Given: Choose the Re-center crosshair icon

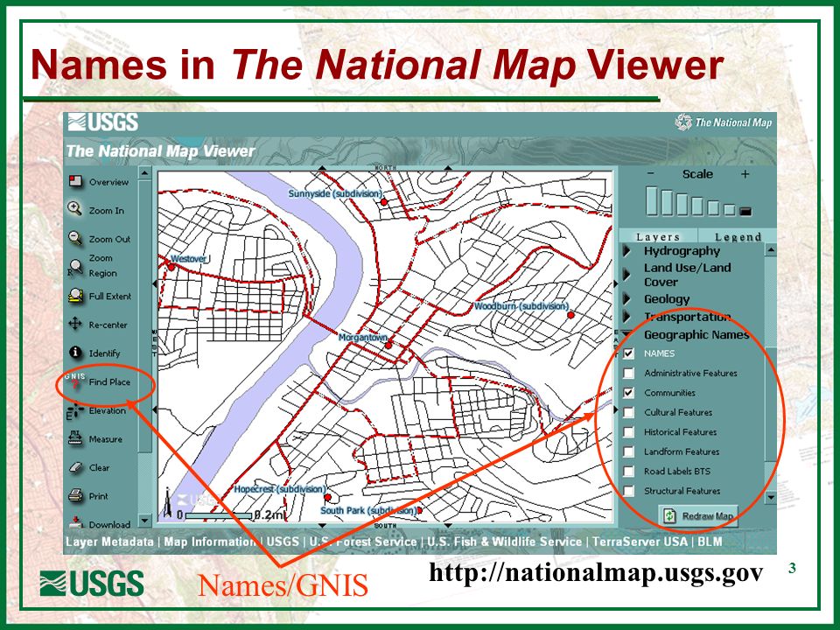Looking at the screenshot, I should 75,324.
